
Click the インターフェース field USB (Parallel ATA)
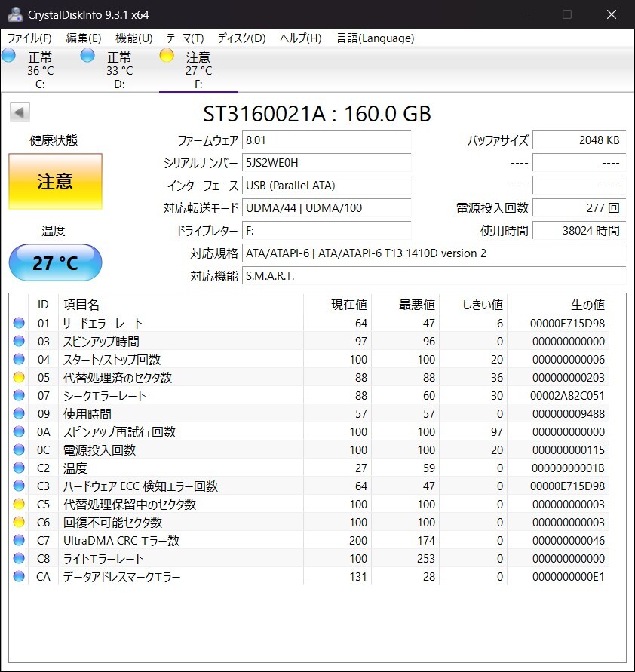327,186
